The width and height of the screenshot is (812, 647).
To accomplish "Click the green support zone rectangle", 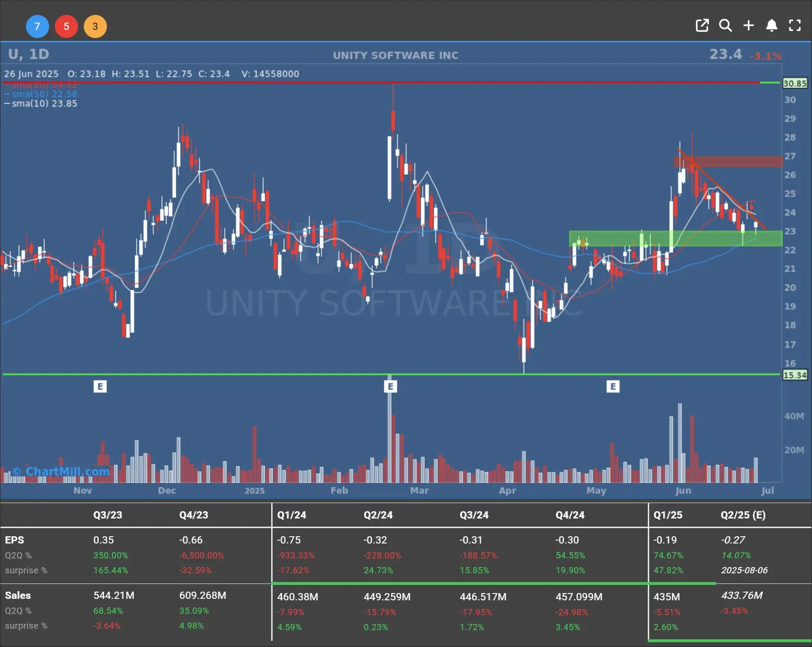I will (x=675, y=239).
